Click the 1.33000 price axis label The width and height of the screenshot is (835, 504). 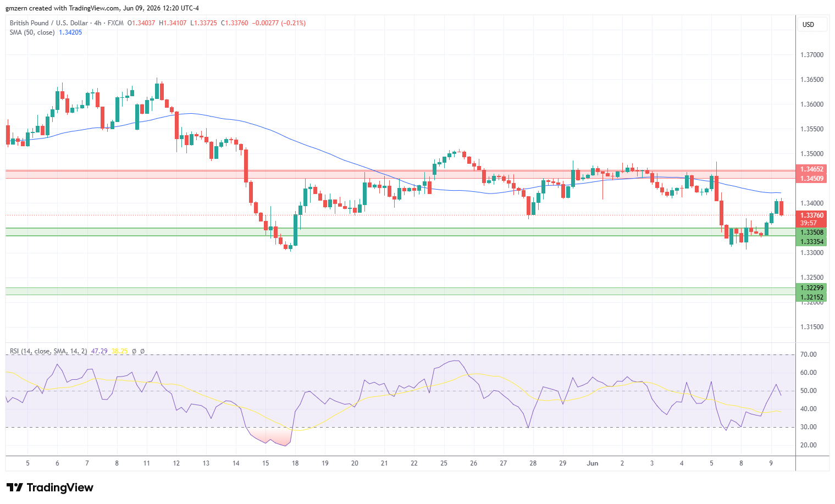coord(812,253)
